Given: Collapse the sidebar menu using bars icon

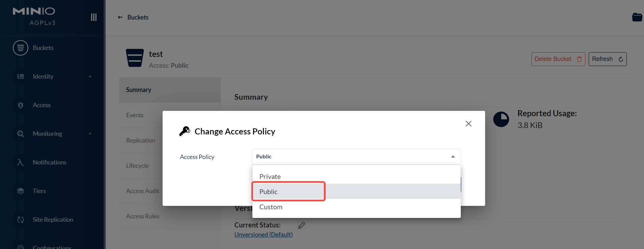Looking at the screenshot, I should (x=94, y=17).
